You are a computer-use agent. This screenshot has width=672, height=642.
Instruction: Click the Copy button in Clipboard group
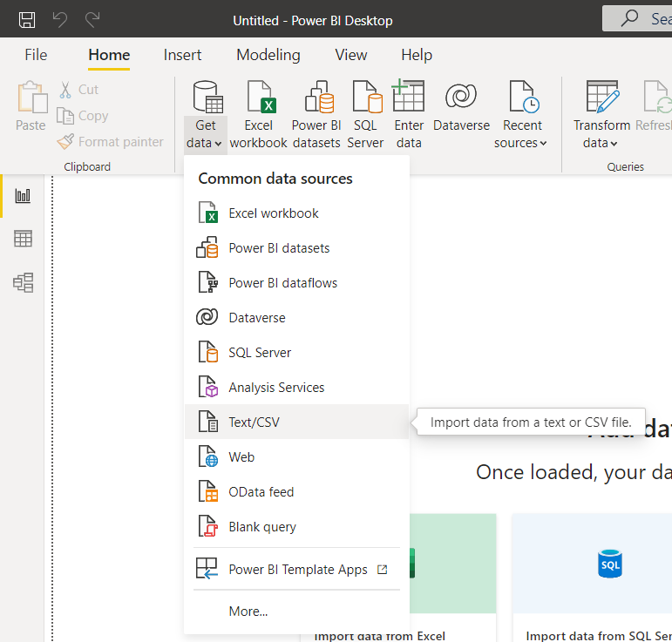pos(82,116)
